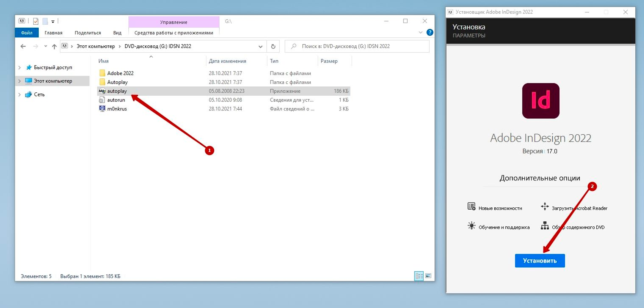Select the folder name text 'Adobe 2022'

point(120,73)
